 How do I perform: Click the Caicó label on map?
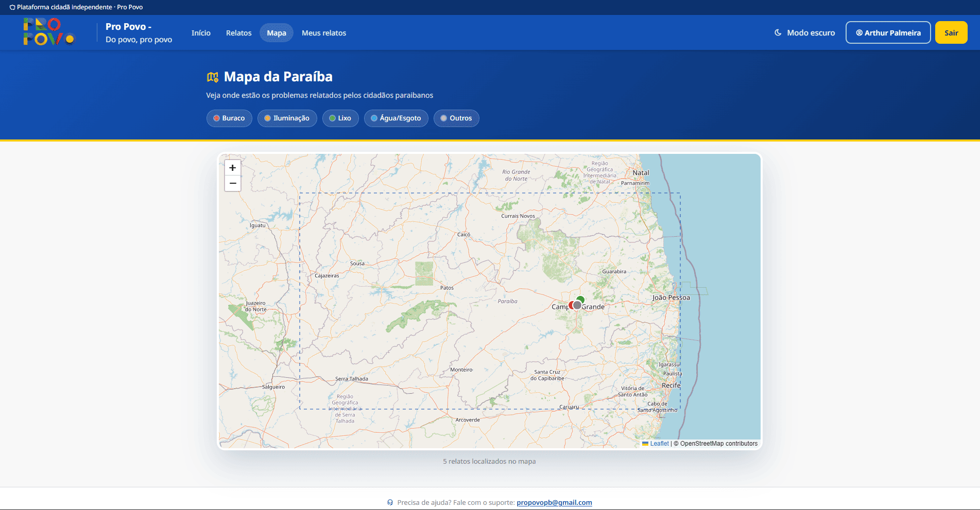pyautogui.click(x=463, y=235)
